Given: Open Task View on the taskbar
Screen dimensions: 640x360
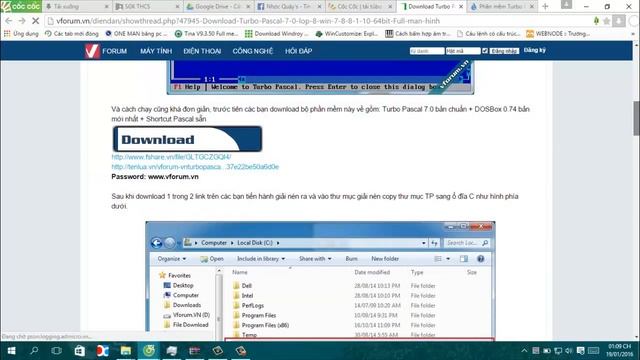Looking at the screenshot, I should coord(57,351).
